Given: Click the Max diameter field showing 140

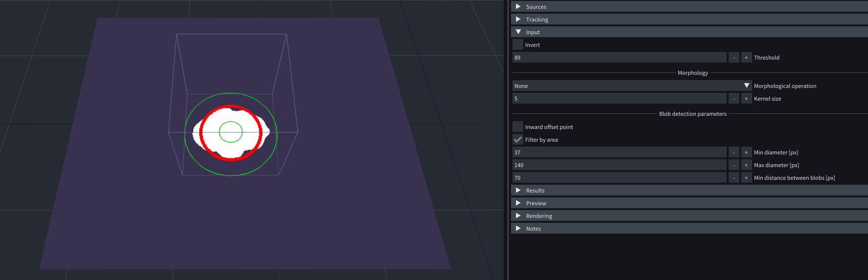Looking at the screenshot, I should [620, 165].
